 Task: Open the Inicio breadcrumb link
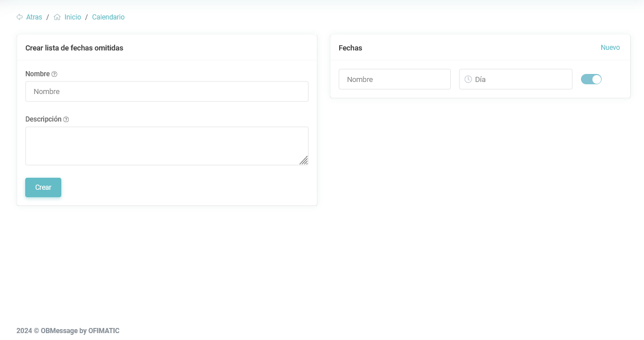pyautogui.click(x=73, y=17)
